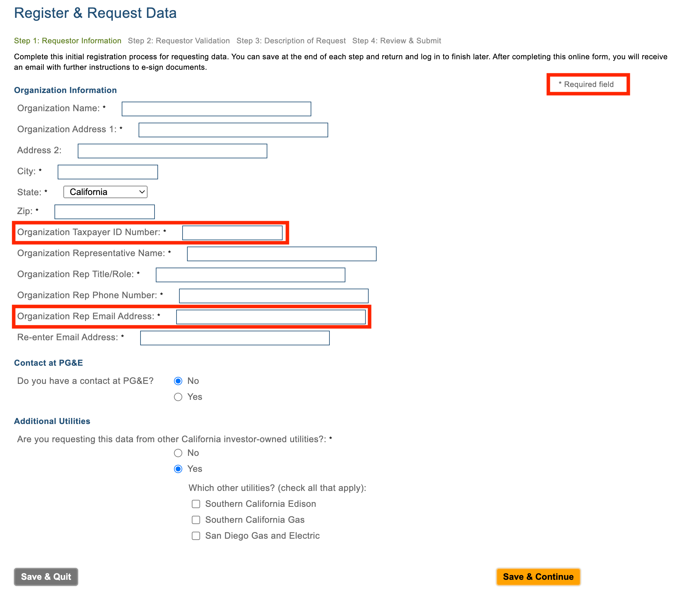Select No for PG&E contact question
Screen dimensions: 700x604
178,381
